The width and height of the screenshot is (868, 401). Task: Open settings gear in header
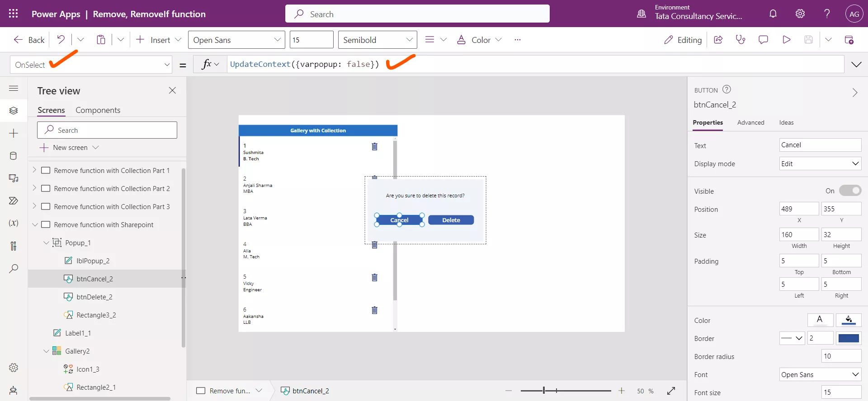tap(800, 14)
